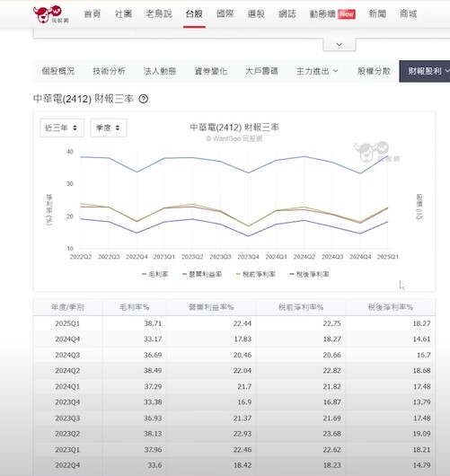This screenshot has height=476, width=450.
Task: Select the 2024Q2 table row label
Action: (67, 371)
